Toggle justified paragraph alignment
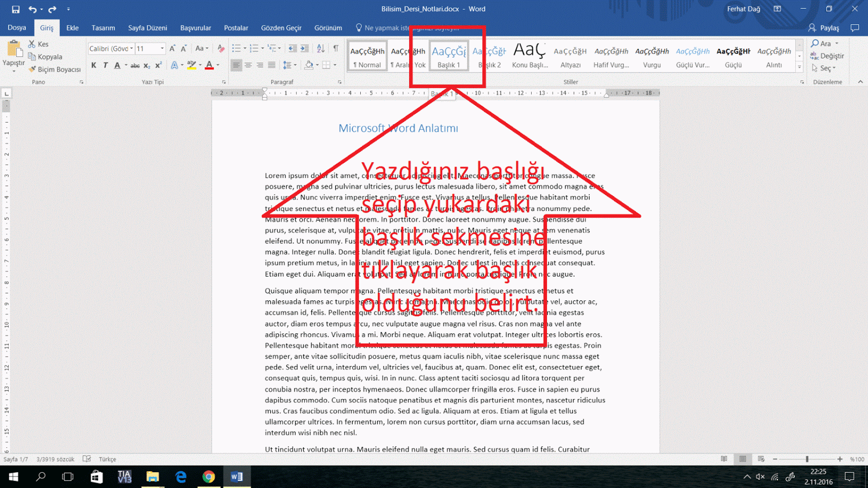Screen dimensions: 868x488 [272, 65]
